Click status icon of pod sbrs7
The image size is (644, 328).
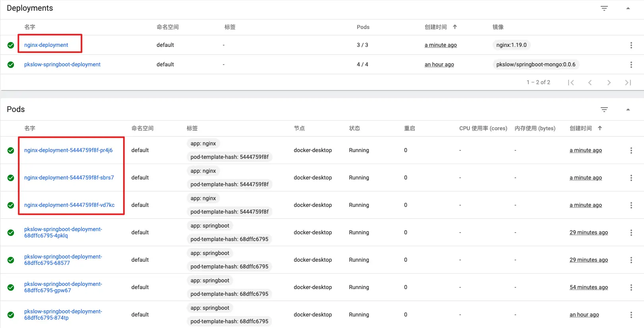11,178
